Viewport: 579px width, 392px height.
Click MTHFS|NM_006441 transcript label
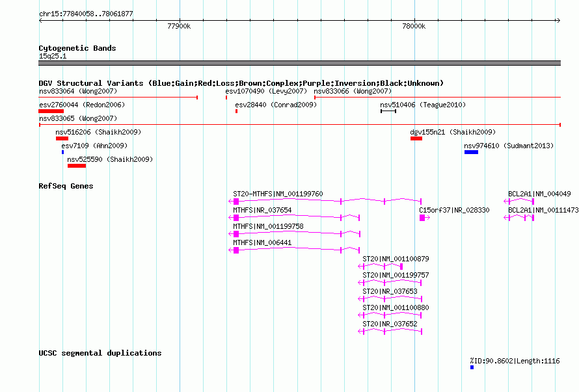point(262,242)
